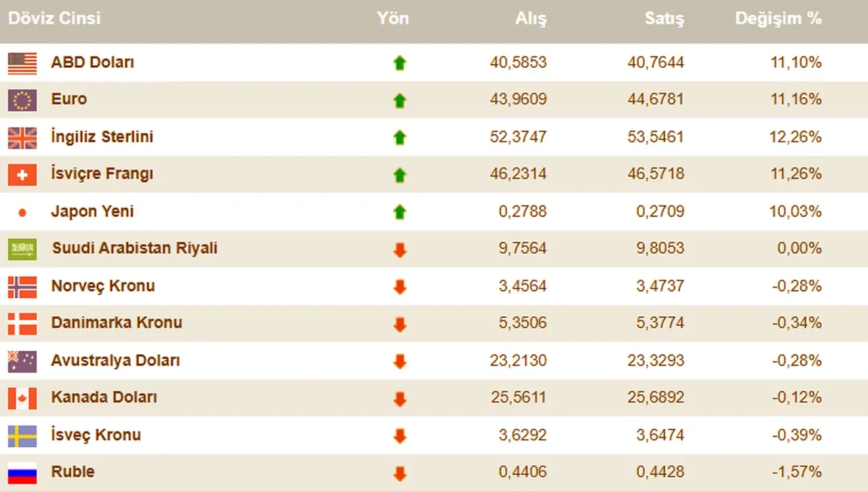The image size is (868, 492).
Task: Select the Suudi Arabistan Riyali flag icon
Action: tap(22, 249)
